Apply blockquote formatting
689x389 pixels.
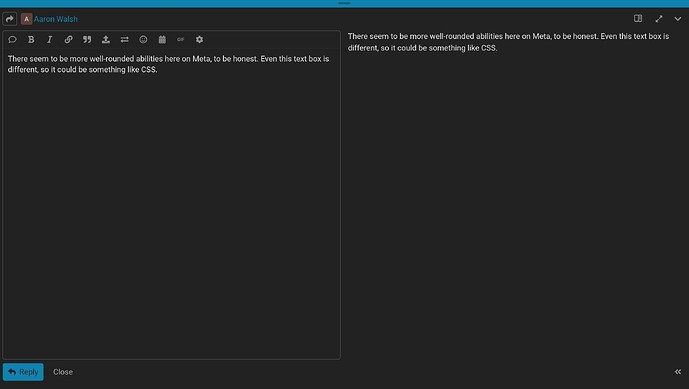tap(87, 40)
